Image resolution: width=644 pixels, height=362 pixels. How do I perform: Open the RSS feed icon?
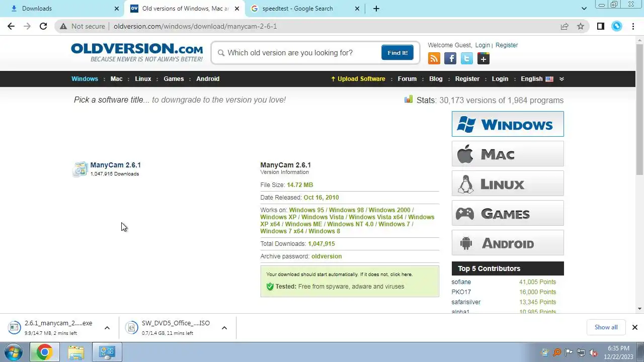(434, 59)
